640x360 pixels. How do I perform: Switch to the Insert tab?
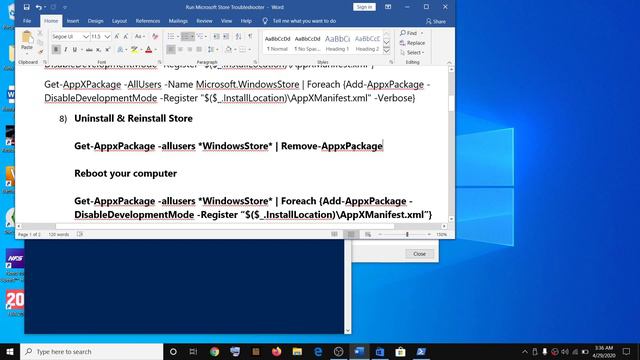(73, 21)
